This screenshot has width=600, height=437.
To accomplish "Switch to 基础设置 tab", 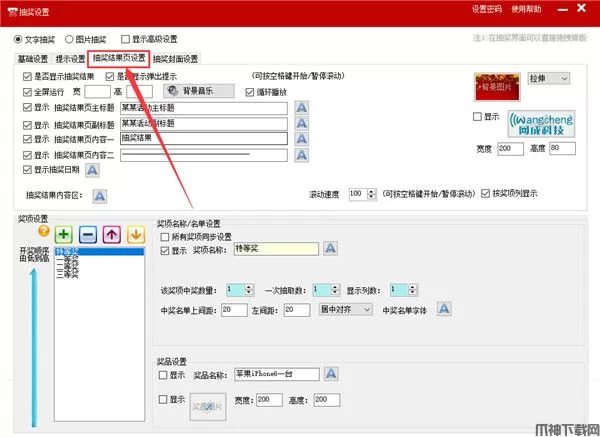I will click(33, 59).
